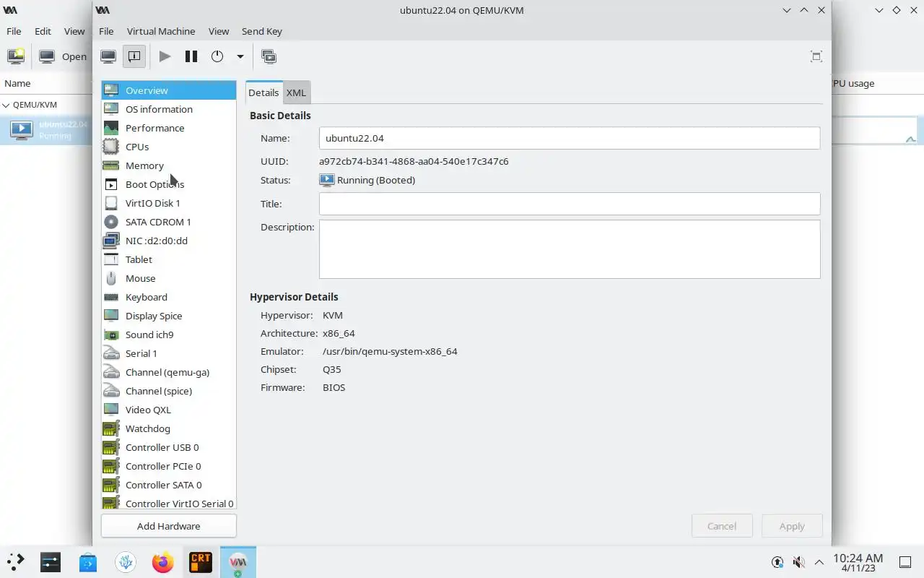This screenshot has height=578, width=924.
Task: Select Channel (qemu-ga) entry
Action: pos(169,372)
